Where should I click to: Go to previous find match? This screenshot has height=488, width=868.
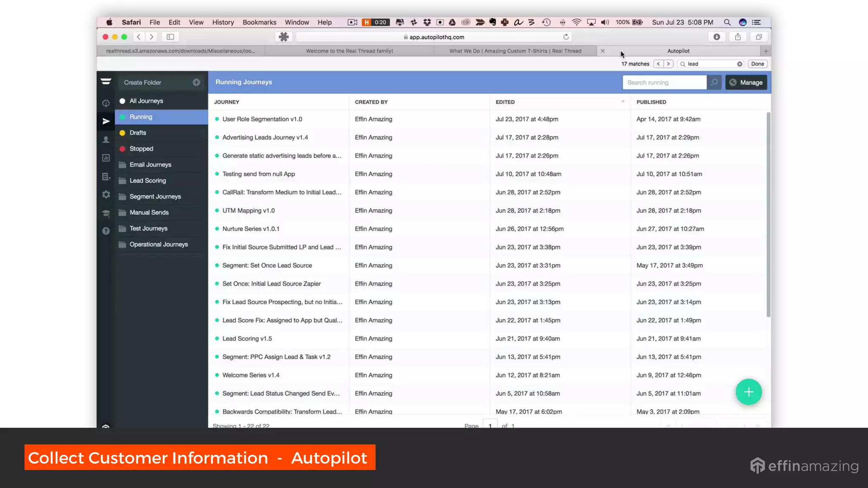(658, 64)
